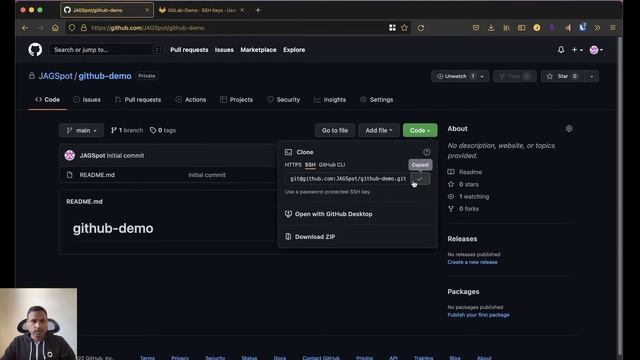Screen dimensions: 640x360
Task: Click the repository settings gear beside About
Action: pyautogui.click(x=569, y=129)
